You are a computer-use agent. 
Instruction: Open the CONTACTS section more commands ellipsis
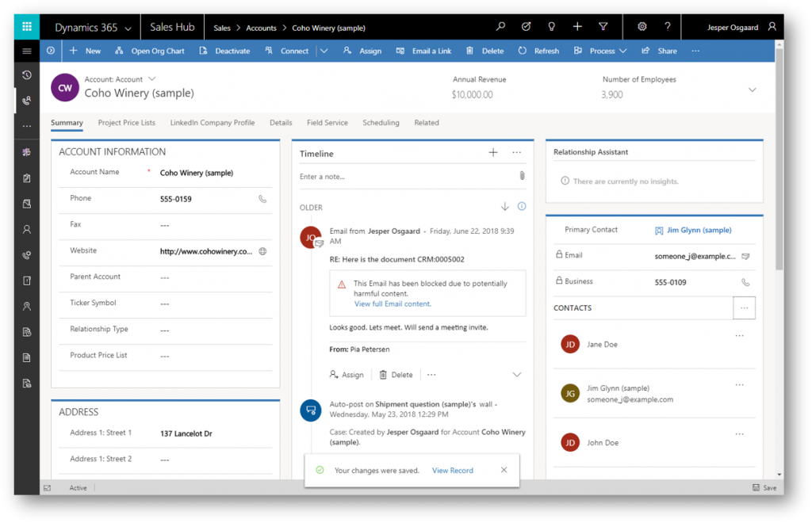coord(744,307)
